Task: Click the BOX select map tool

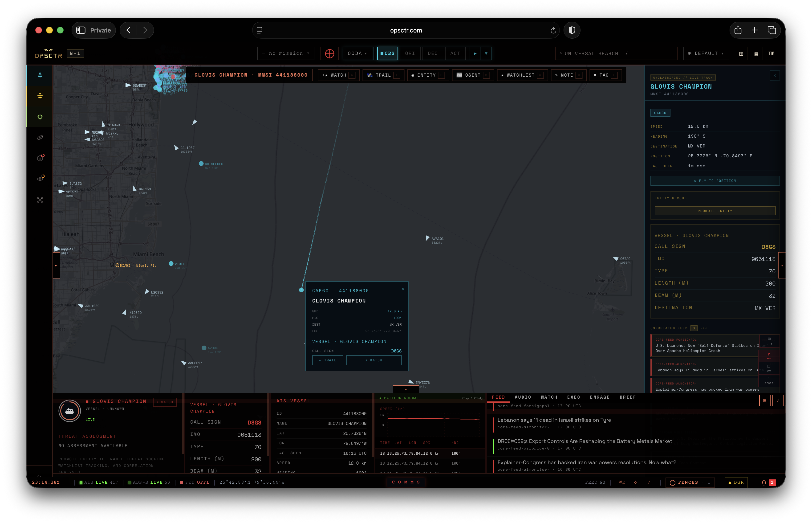Action: [769, 368]
